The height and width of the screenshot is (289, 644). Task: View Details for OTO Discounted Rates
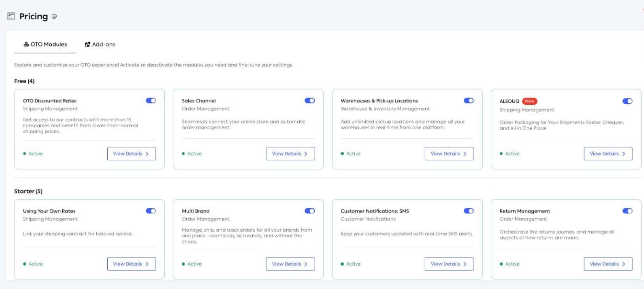[131, 154]
